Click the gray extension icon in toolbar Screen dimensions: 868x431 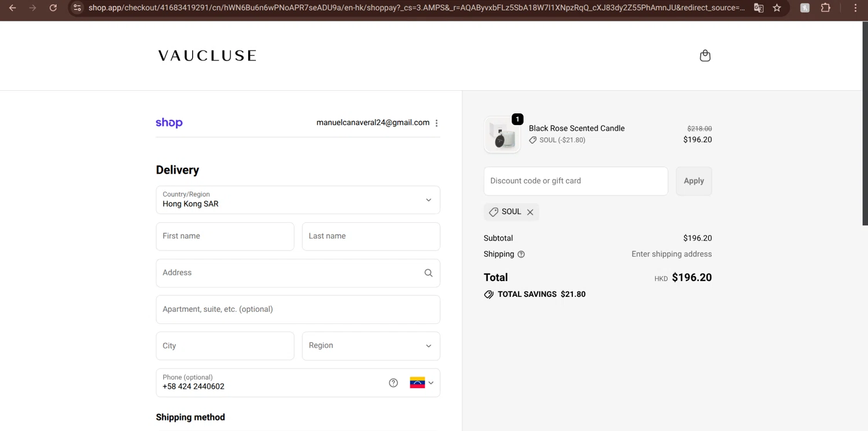coord(805,8)
